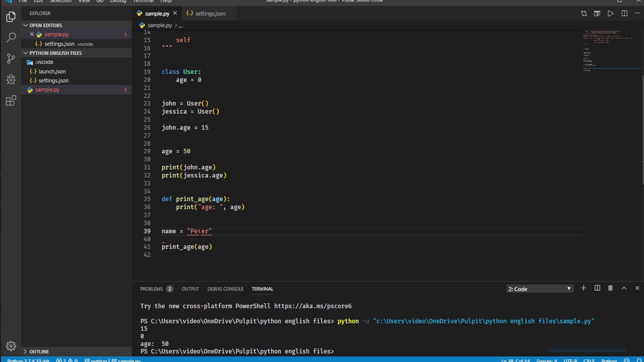Open the Debug menu
This screenshot has width=644, height=362.
[118, 2]
